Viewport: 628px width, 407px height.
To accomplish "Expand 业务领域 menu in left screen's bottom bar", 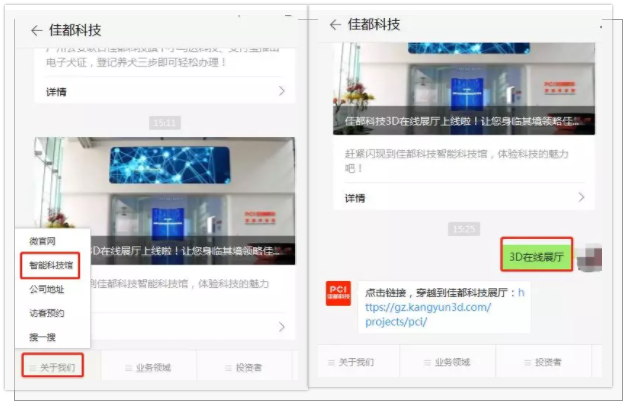I will [148, 367].
